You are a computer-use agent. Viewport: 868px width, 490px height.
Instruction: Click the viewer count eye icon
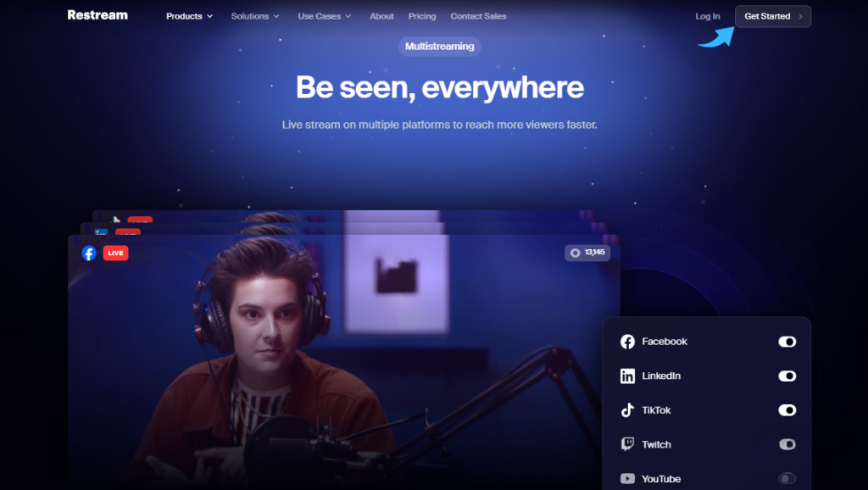(x=573, y=253)
